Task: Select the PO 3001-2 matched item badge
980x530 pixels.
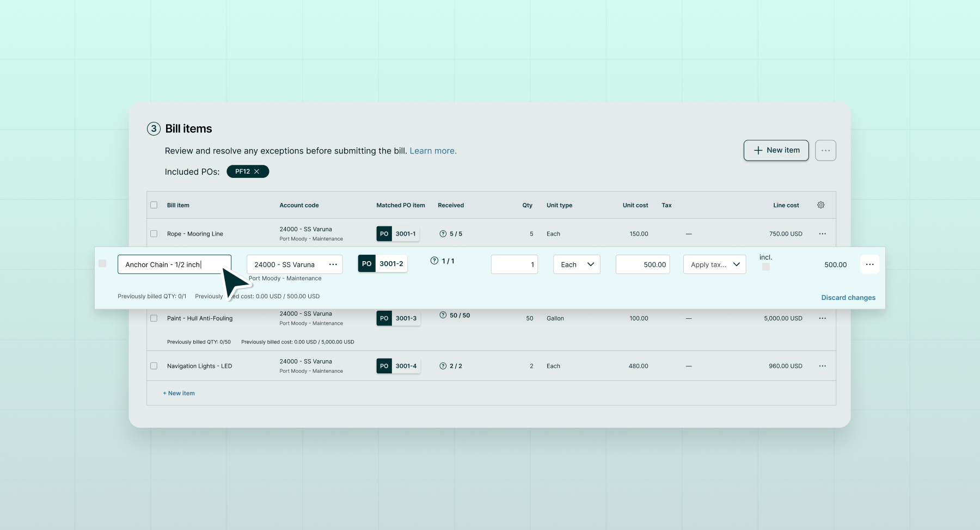Action: pyautogui.click(x=383, y=263)
